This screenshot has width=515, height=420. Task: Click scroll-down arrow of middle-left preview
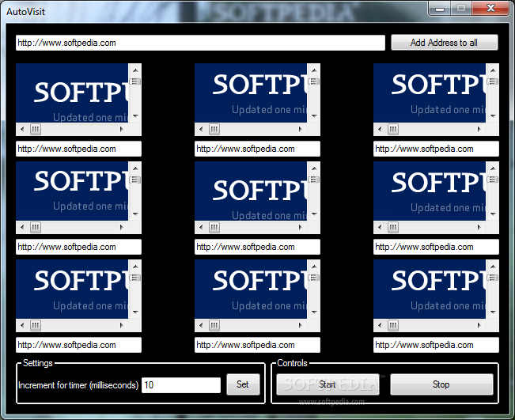tap(135, 214)
